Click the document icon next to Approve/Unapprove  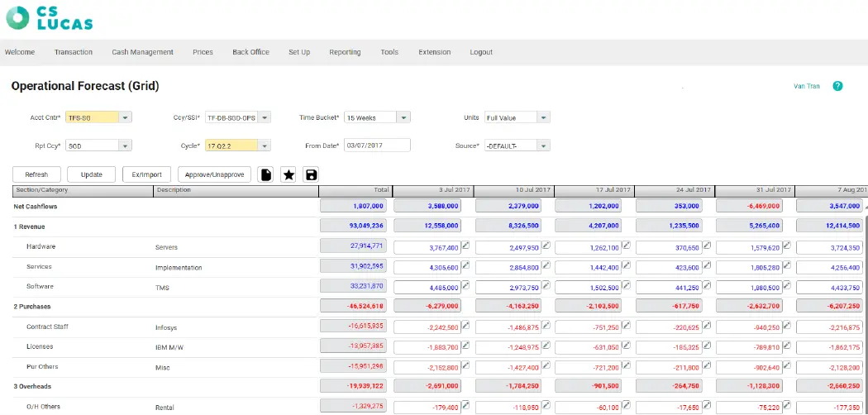(265, 175)
